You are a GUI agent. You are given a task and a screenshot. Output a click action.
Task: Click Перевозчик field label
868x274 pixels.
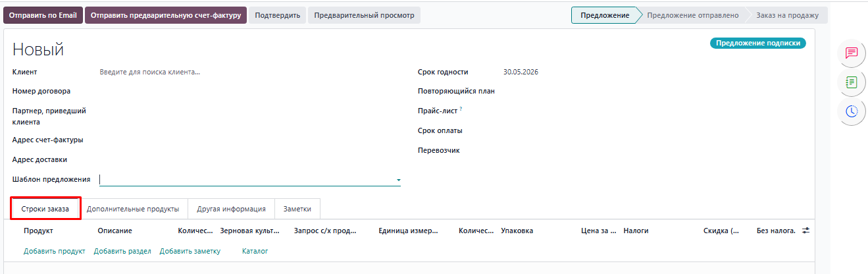439,150
